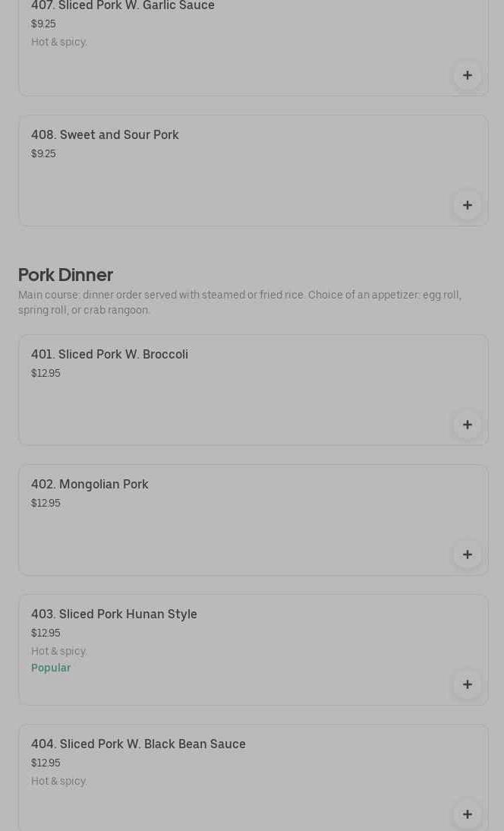504x831 pixels.
Task: Click Hot & spicy note under Garlic Sauce item
Action: 59,42
